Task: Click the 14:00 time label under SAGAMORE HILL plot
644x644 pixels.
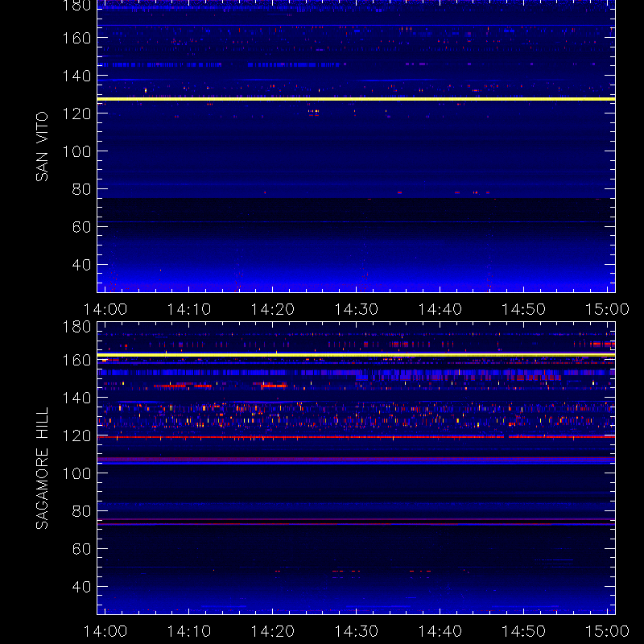Action: pos(105,631)
